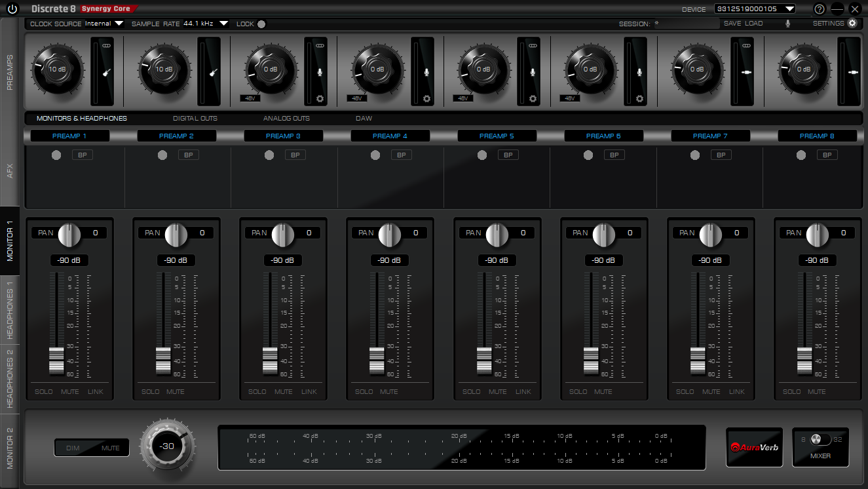This screenshot has height=489, width=868.
Task: Mute the Preamp 3 mixer channel
Action: point(284,392)
